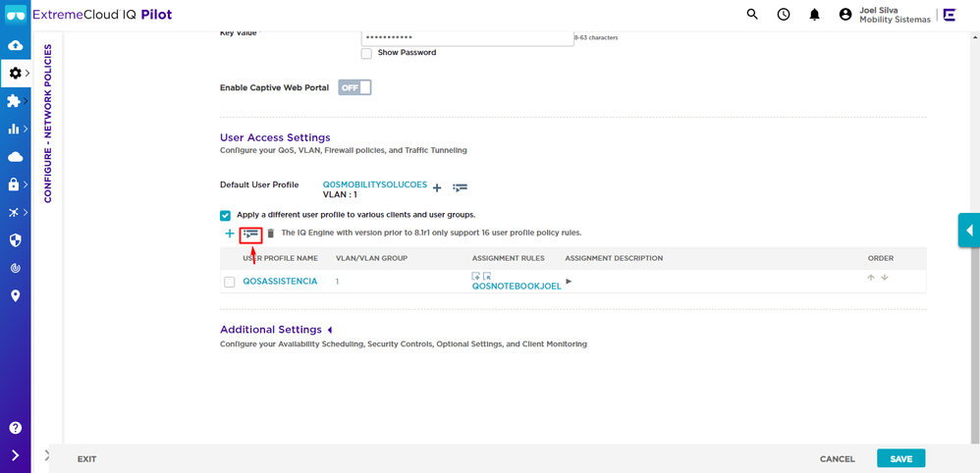Expand the assignment description arrow

click(569, 282)
